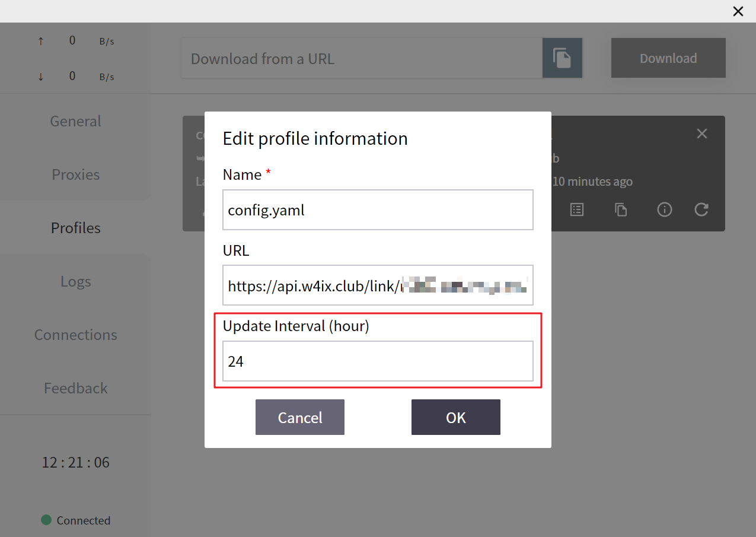Open the Feedback tab
Image resolution: width=756 pixels, height=537 pixels.
click(x=75, y=388)
